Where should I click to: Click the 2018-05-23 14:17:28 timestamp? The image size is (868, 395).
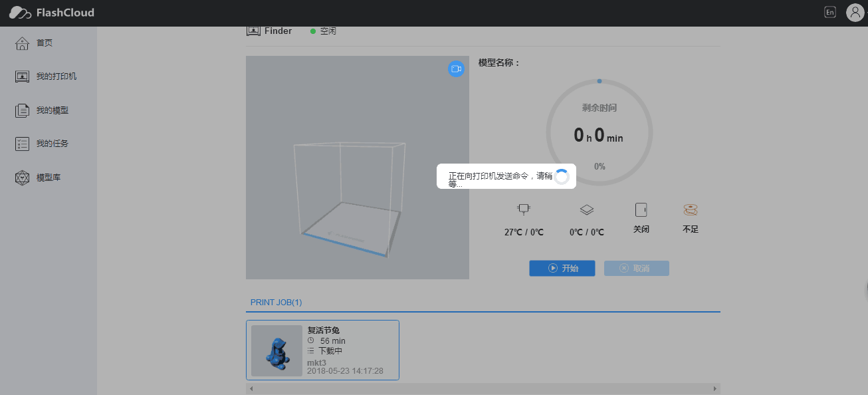345,371
